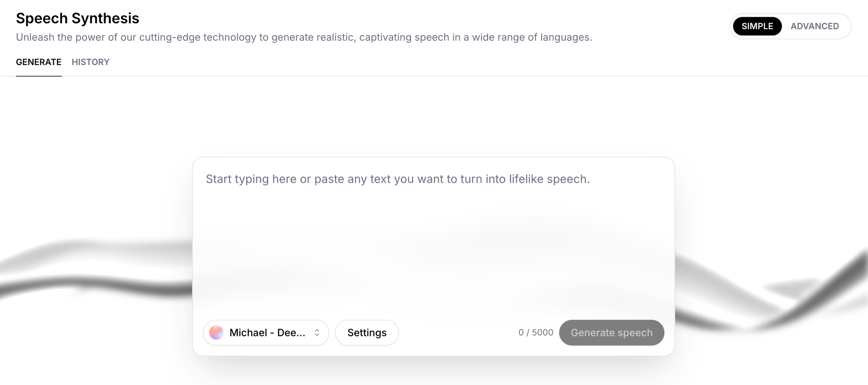
Task: Click the rounded Settings pill control
Action: pyautogui.click(x=367, y=333)
